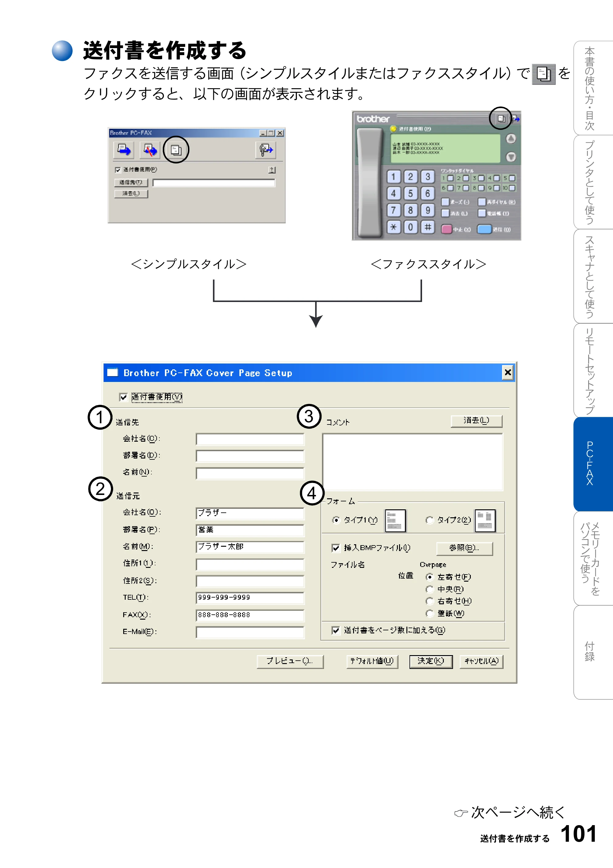
Task: Click the key-shaped setup icon in simple style window
Action: click(x=266, y=150)
